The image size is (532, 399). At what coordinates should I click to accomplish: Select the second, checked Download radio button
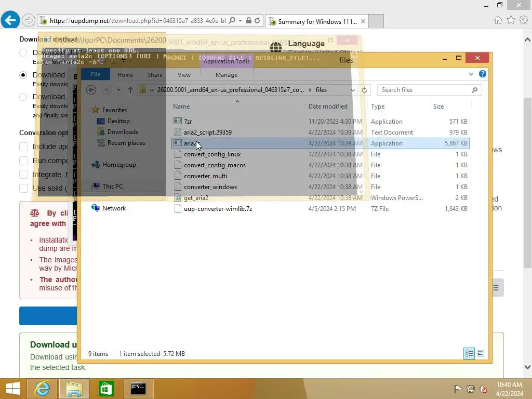(23, 75)
